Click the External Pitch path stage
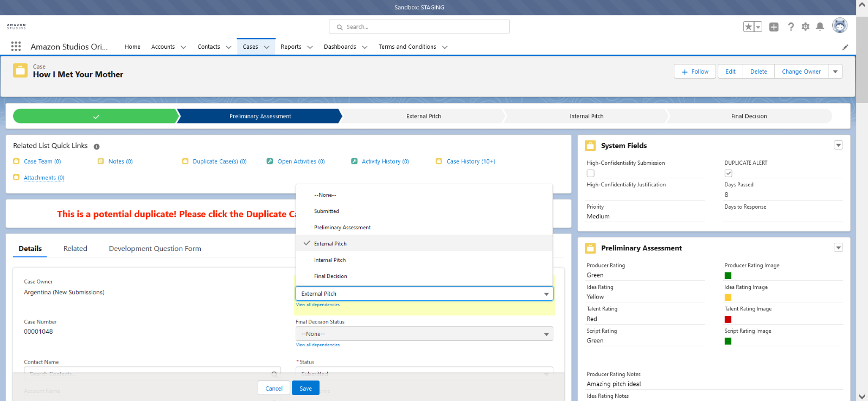Screen dimensions: 868x401 tap(424, 116)
